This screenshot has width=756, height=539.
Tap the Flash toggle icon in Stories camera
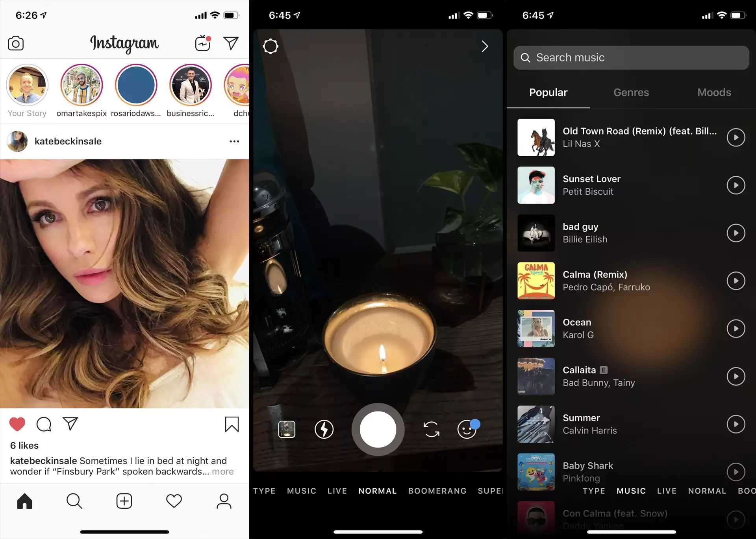pyautogui.click(x=324, y=429)
